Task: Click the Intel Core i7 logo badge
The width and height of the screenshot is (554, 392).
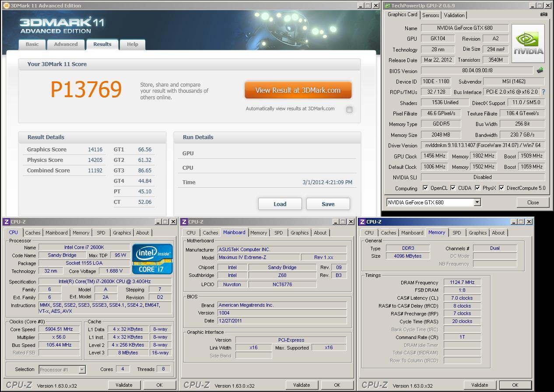Action: coord(152,259)
